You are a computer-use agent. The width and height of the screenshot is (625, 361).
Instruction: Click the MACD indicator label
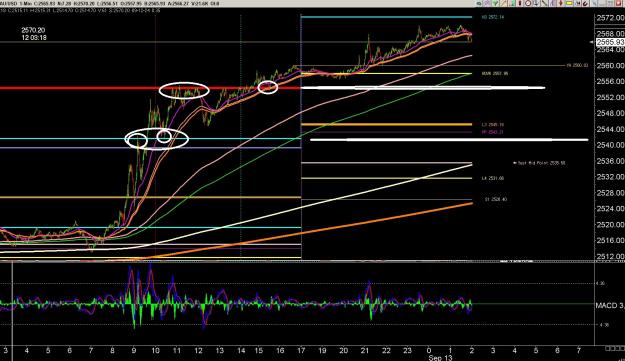610,305
